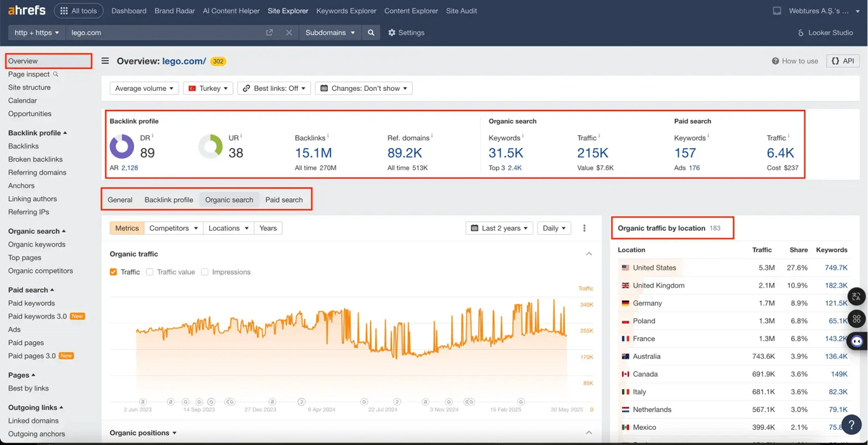The width and height of the screenshot is (868, 445).
Task: Uncheck the Traffic checkbox on the chart
Action: [x=114, y=272]
